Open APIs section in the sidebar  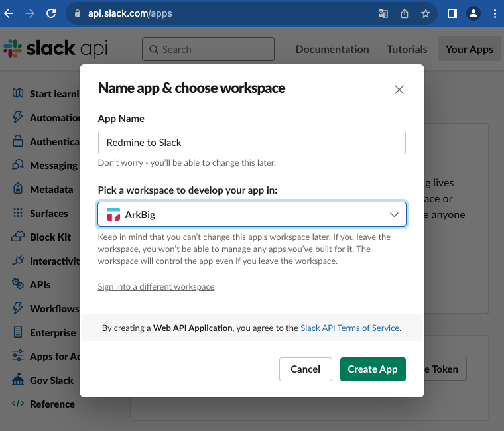click(40, 284)
